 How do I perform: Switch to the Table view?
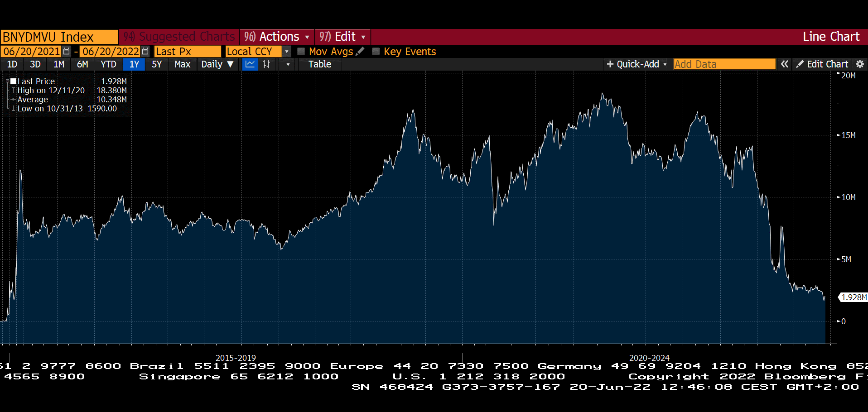coord(320,64)
